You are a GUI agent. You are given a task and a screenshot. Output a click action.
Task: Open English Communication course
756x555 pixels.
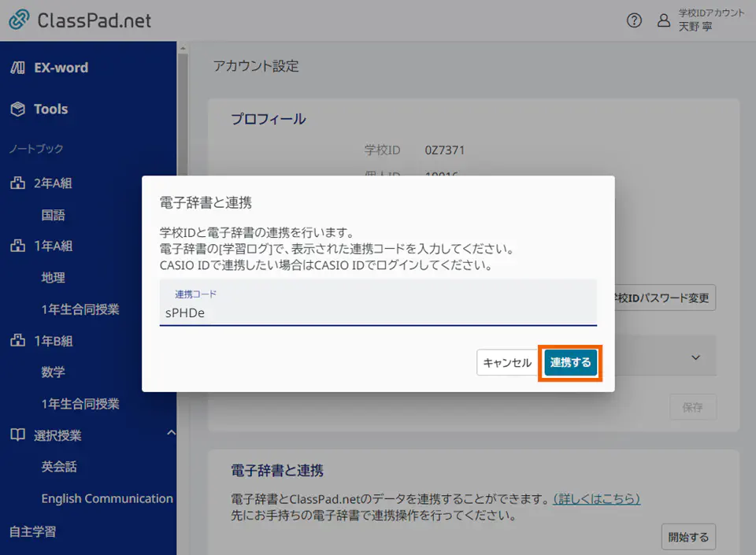pos(107,498)
